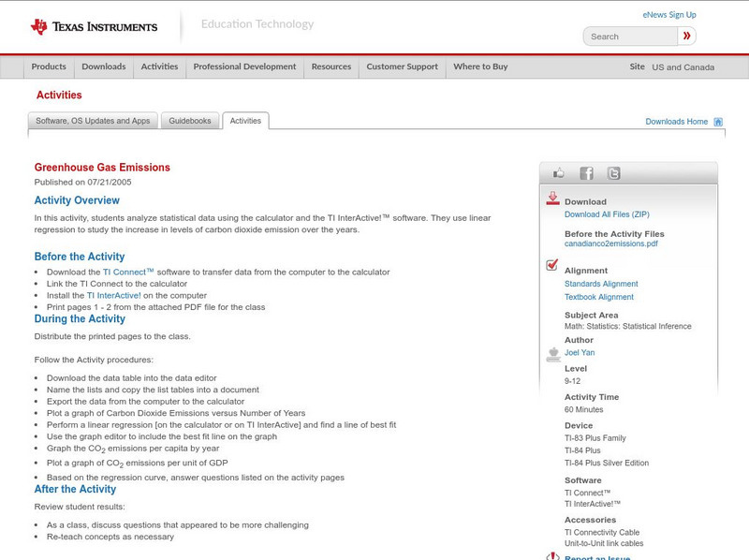Screen dimensions: 749x560
Task: Sign up for eNews
Action: (x=669, y=14)
